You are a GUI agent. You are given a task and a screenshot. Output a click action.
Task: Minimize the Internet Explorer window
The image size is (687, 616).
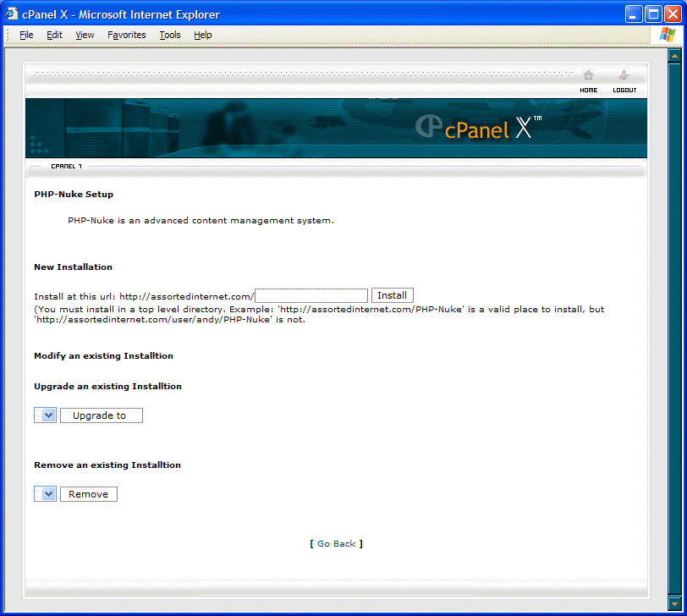pos(633,14)
